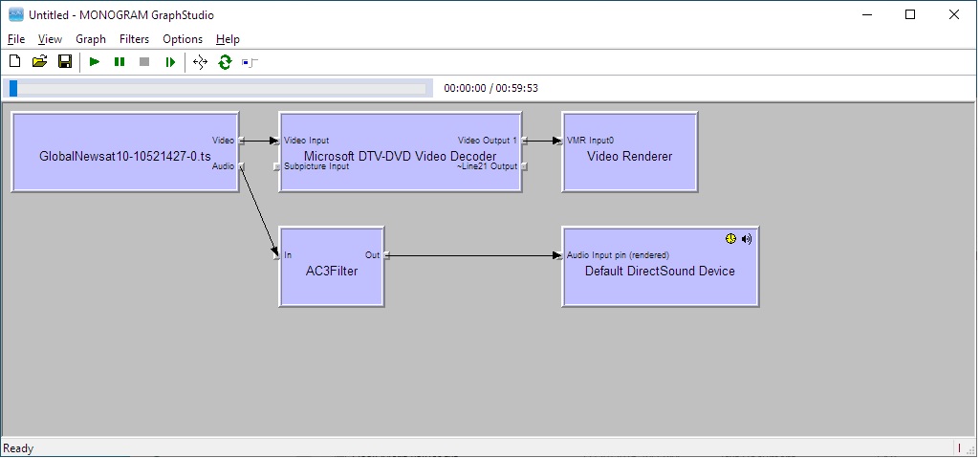Image resolution: width=980 pixels, height=458 pixels.
Task: Close the GraphStudio window
Action: coord(954,14)
